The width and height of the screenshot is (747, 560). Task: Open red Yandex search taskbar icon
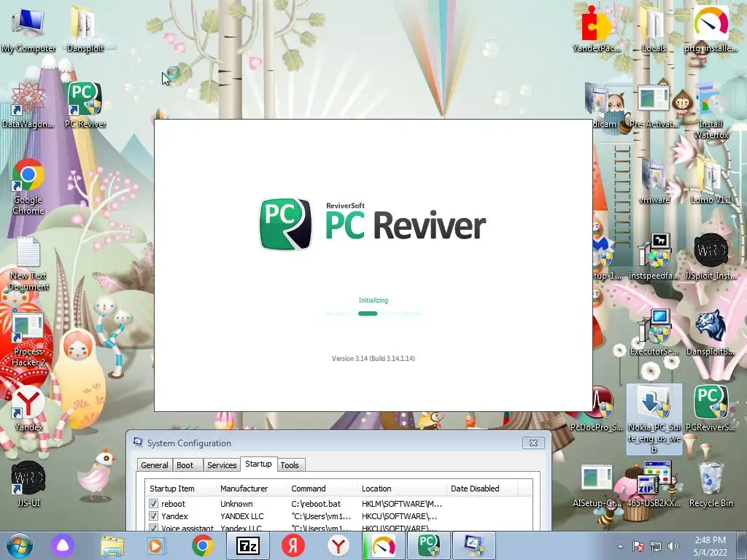coord(293,545)
